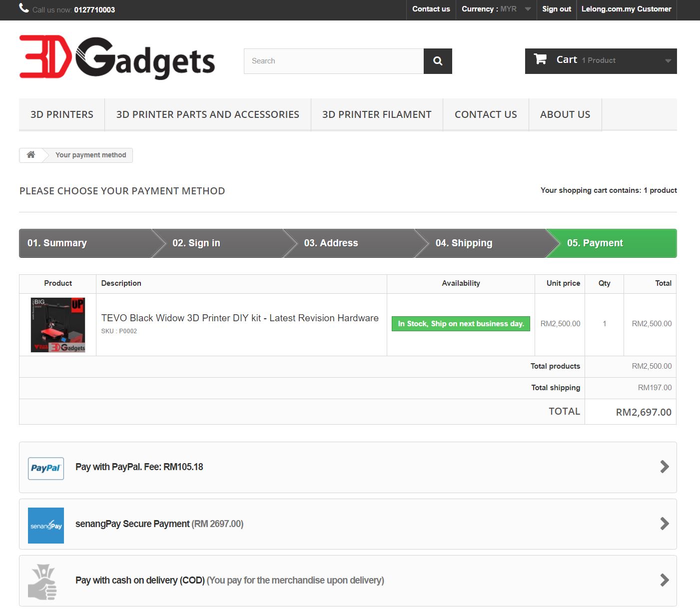The image size is (700, 613).
Task: Go back to step 03. Address
Action: coord(349,243)
